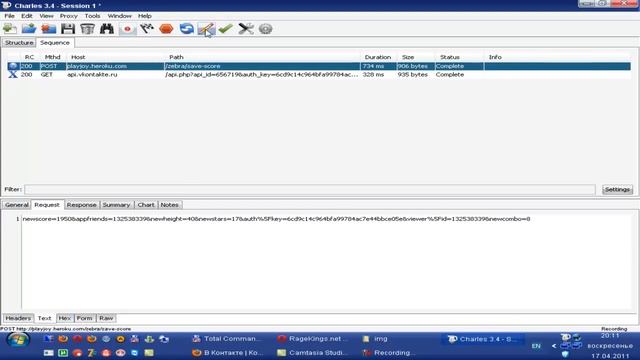Switch to the Recording taskbar item
Screen dimensions: 640x360
click(x=390, y=353)
